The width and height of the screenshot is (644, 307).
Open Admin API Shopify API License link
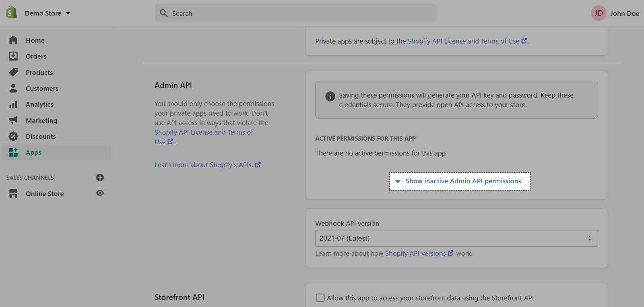pos(204,137)
